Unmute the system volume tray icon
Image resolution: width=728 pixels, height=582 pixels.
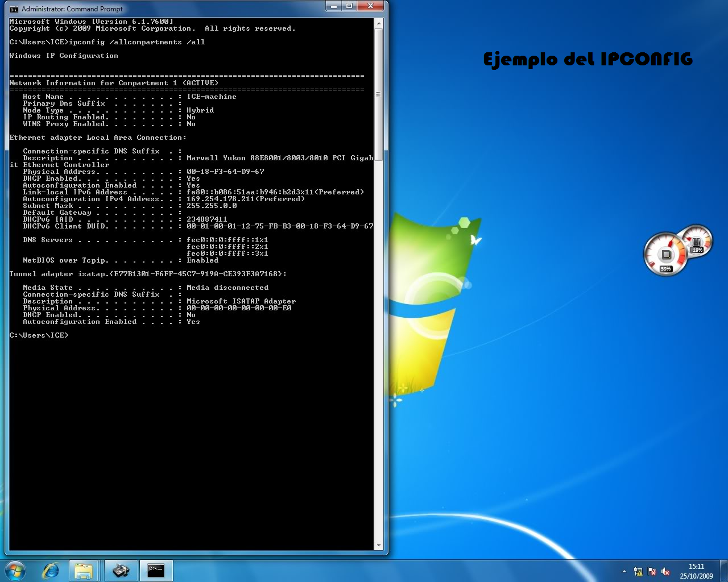(666, 572)
